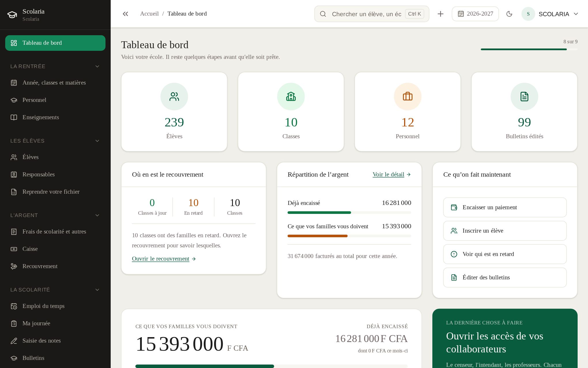The image size is (588, 368).
Task: Click the 8 sur 9 setup progress bar
Action: [529, 49]
